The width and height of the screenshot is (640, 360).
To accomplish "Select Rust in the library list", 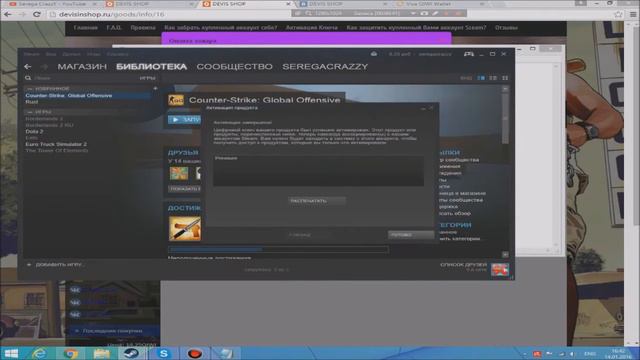I will tap(31, 102).
